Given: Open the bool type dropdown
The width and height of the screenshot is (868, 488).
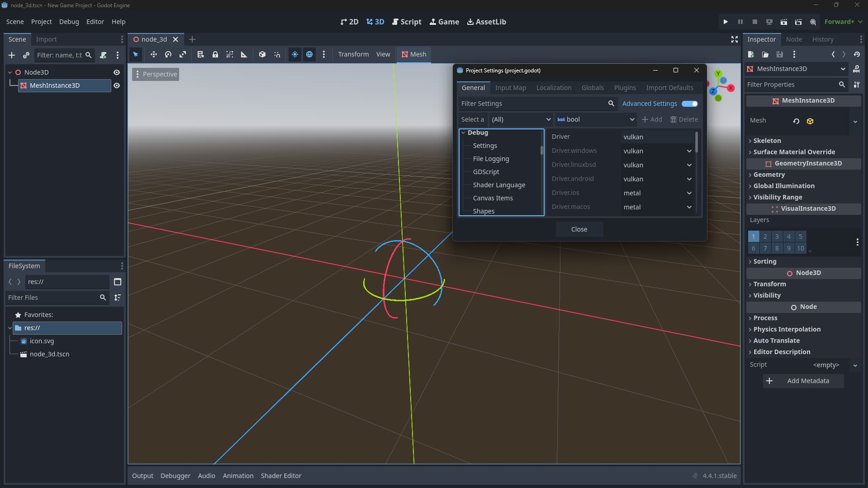Looking at the screenshot, I should (596, 119).
